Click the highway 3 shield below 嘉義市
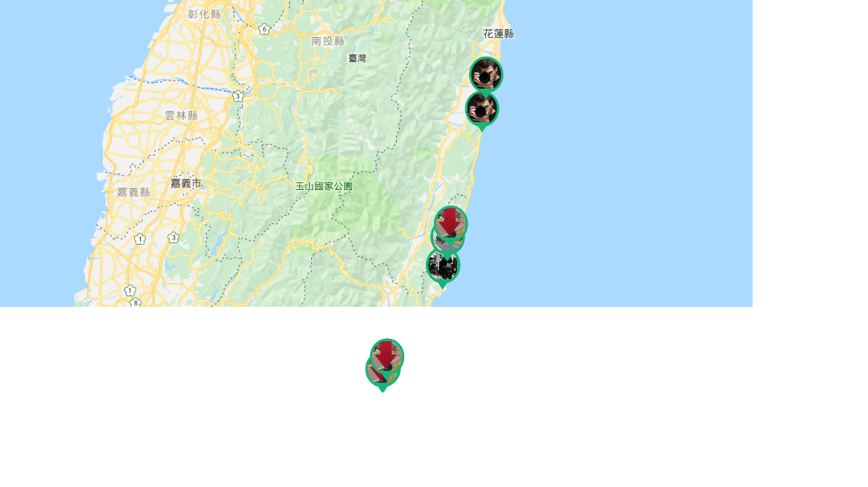The image size is (868, 487). click(173, 238)
